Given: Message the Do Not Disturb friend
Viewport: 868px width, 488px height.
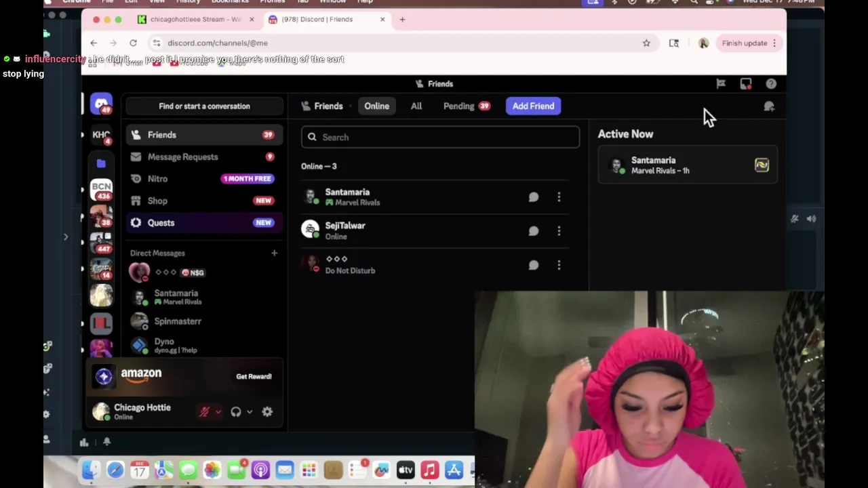Looking at the screenshot, I should point(534,265).
